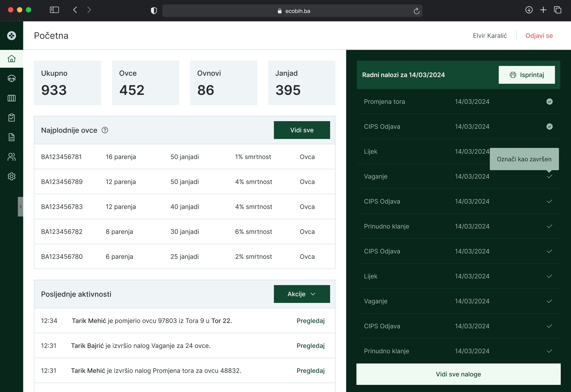Open the Akcije dropdown

(302, 294)
